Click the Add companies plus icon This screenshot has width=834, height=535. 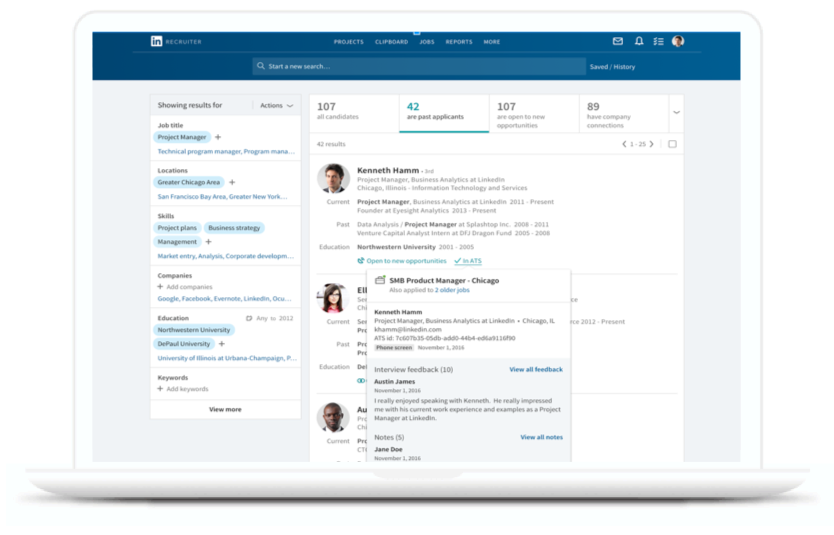pos(160,287)
